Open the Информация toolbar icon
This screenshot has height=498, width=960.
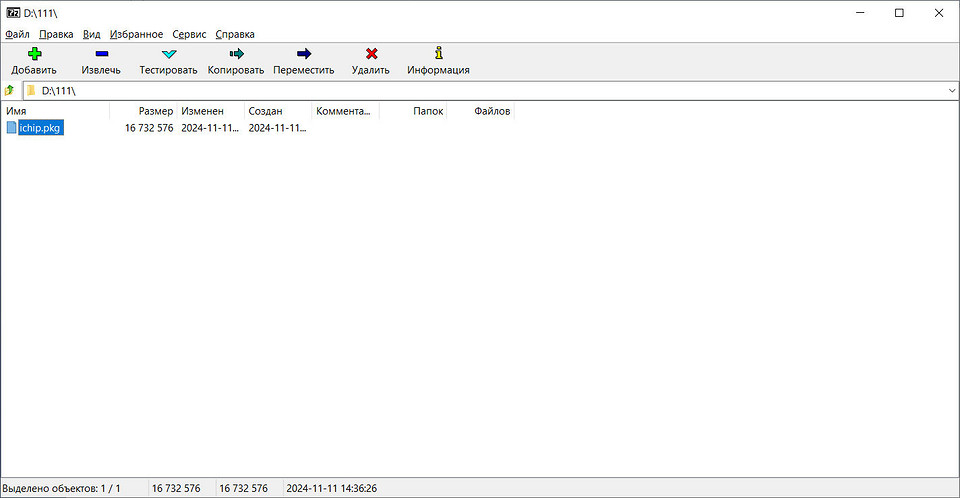pyautogui.click(x=438, y=54)
